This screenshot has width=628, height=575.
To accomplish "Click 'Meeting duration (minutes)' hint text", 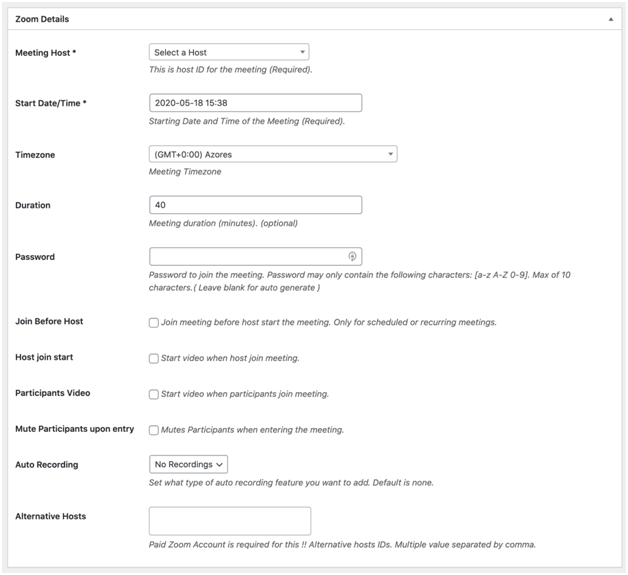I will point(223,223).
